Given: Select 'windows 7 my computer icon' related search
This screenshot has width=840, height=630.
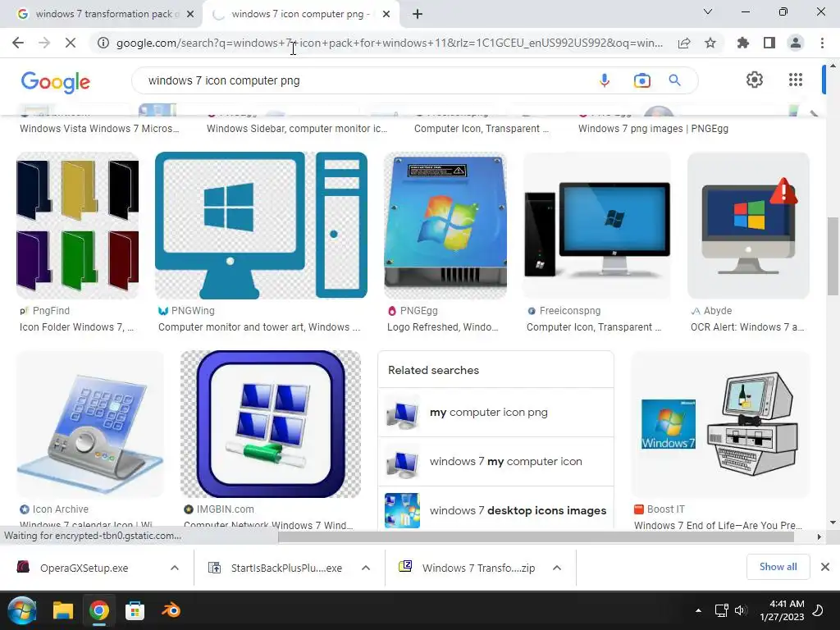Looking at the screenshot, I should [495, 462].
